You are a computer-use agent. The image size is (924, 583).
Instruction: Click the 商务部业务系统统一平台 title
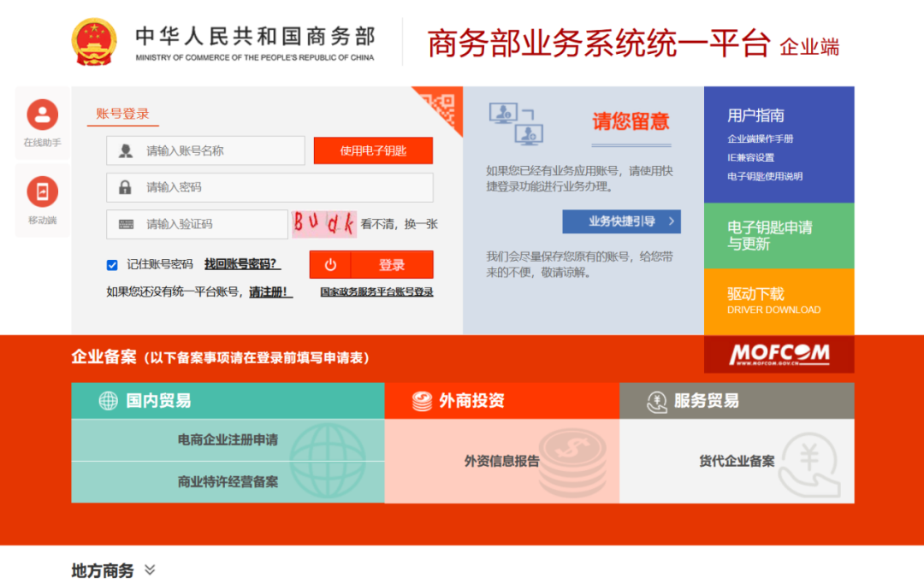coord(599,44)
